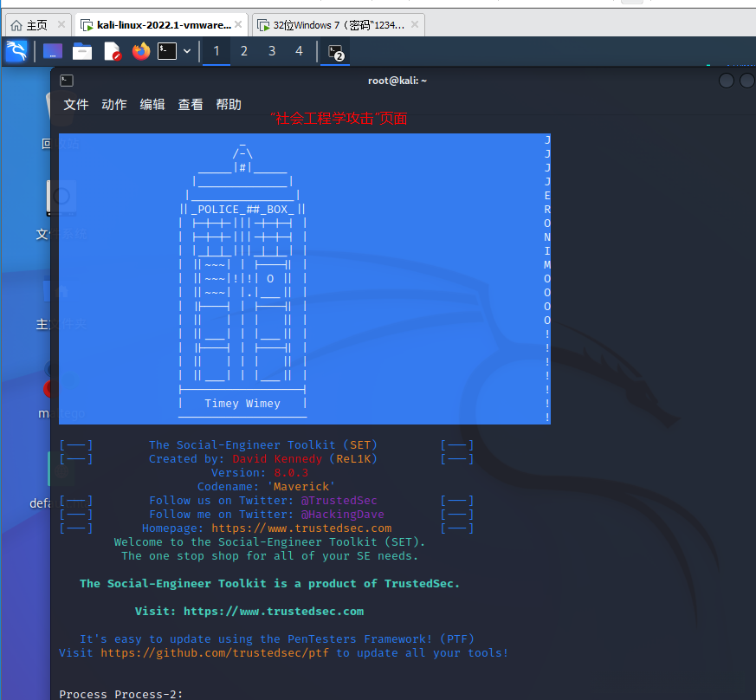The height and width of the screenshot is (700, 756).
Task: Click the @HackingDave Twitter handle
Action: pyautogui.click(x=342, y=515)
